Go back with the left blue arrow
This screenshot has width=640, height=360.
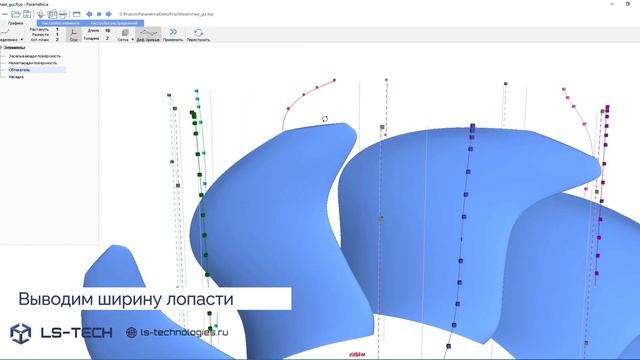(89, 14)
